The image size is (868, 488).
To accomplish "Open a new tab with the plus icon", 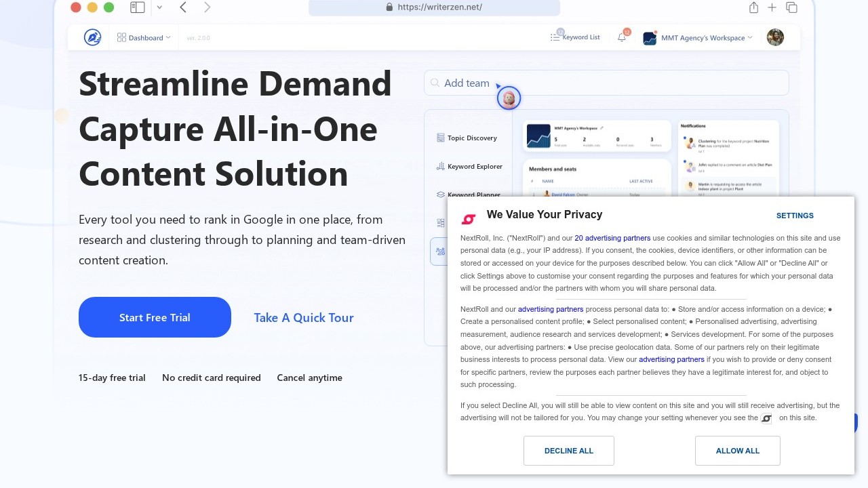I will (x=772, y=7).
